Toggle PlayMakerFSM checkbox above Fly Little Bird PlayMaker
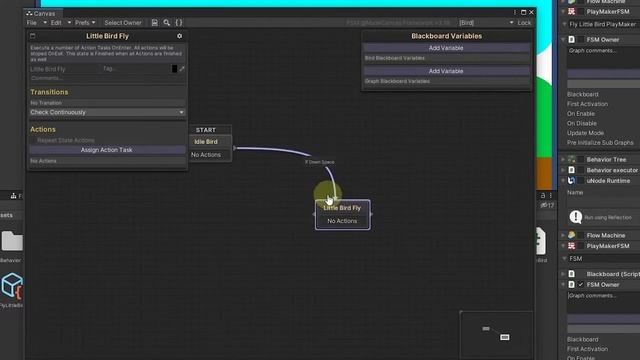Viewport: 640px width, 360px height. coord(581,11)
